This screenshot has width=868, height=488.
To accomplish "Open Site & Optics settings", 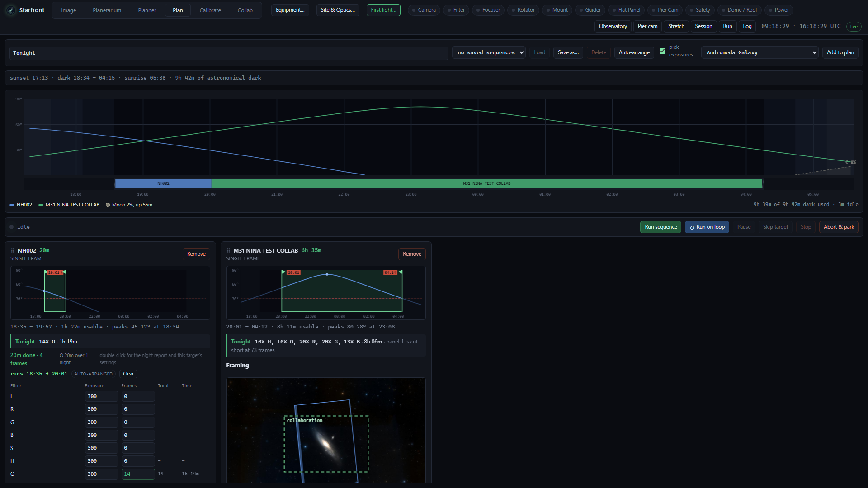I will pyautogui.click(x=338, y=10).
